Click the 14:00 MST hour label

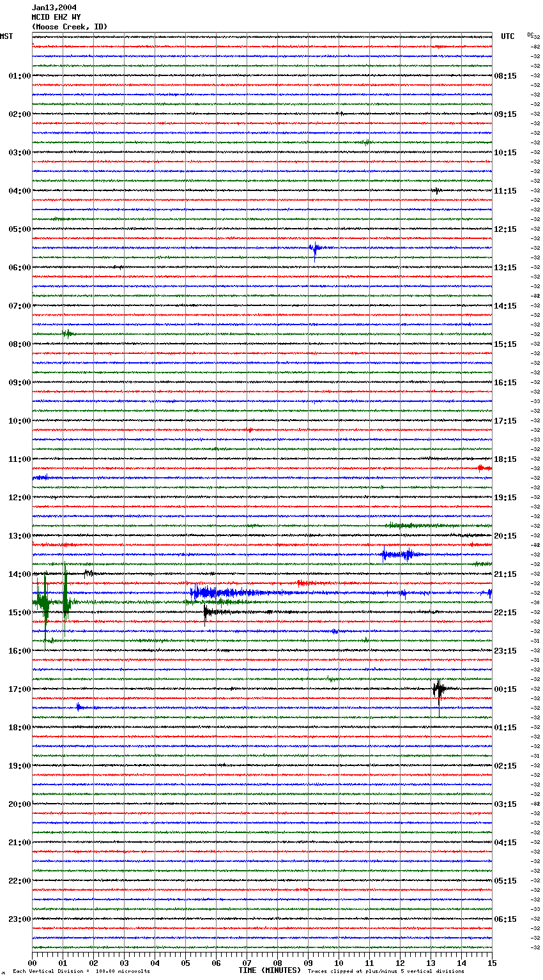[20, 574]
